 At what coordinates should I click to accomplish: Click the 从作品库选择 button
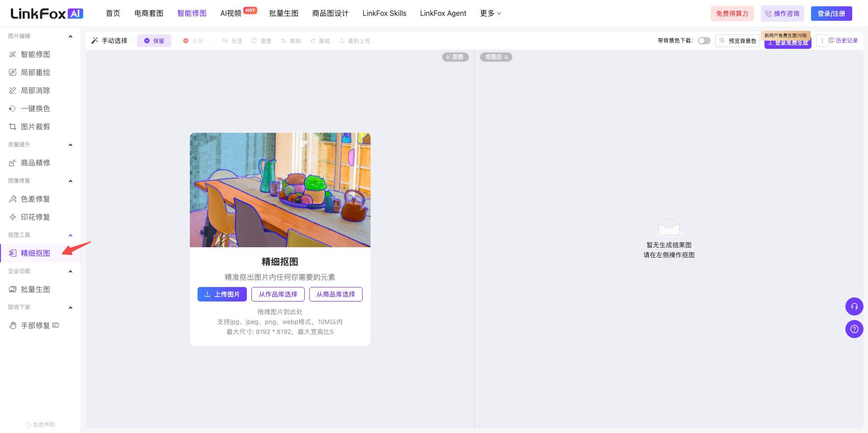278,294
